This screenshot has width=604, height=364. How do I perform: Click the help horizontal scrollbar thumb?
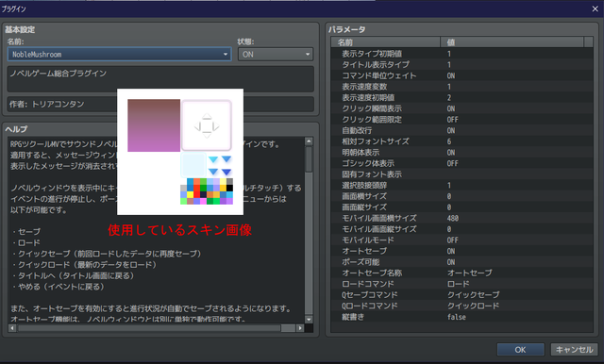coord(149,328)
